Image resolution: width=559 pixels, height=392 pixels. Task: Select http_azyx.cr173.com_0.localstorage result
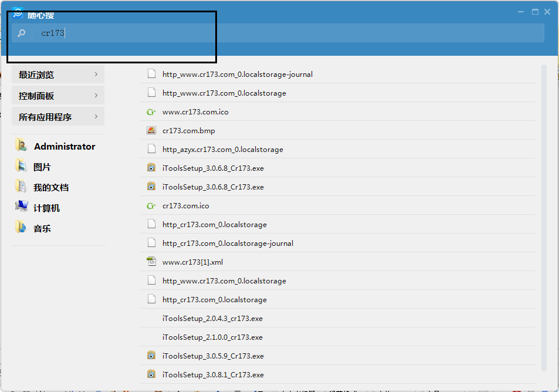338,149
